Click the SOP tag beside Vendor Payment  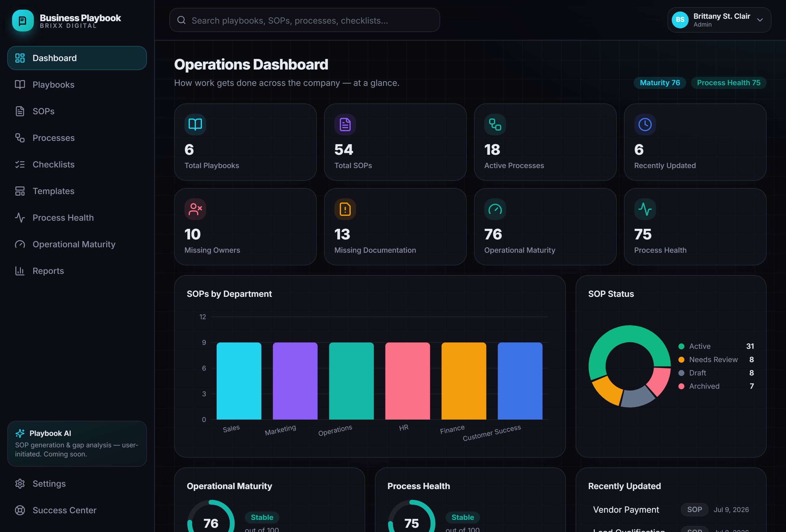[694, 509]
